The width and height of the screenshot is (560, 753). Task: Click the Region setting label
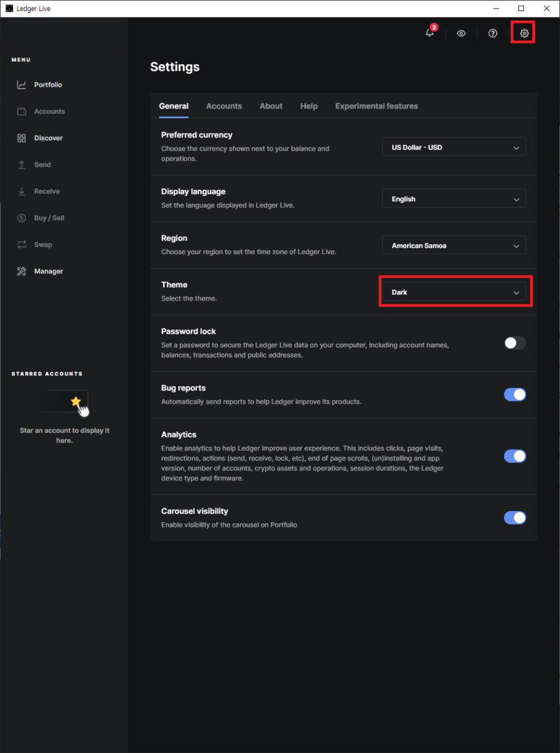(x=174, y=238)
